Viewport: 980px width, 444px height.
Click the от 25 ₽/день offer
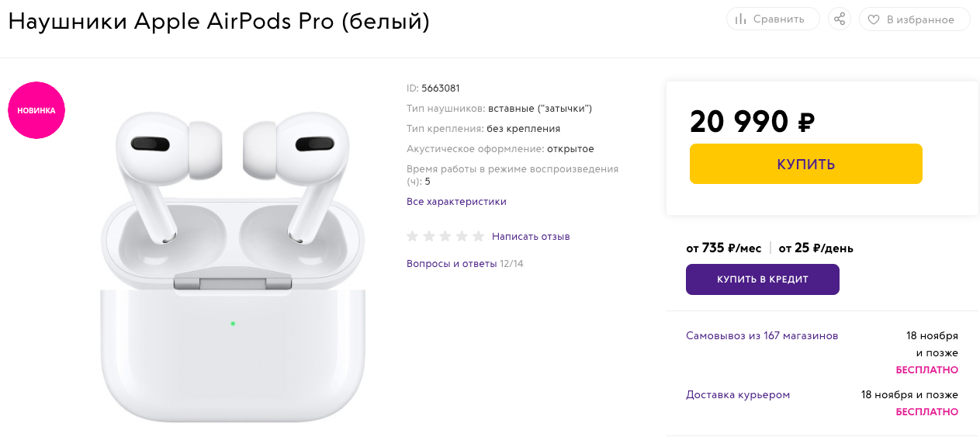(x=816, y=248)
